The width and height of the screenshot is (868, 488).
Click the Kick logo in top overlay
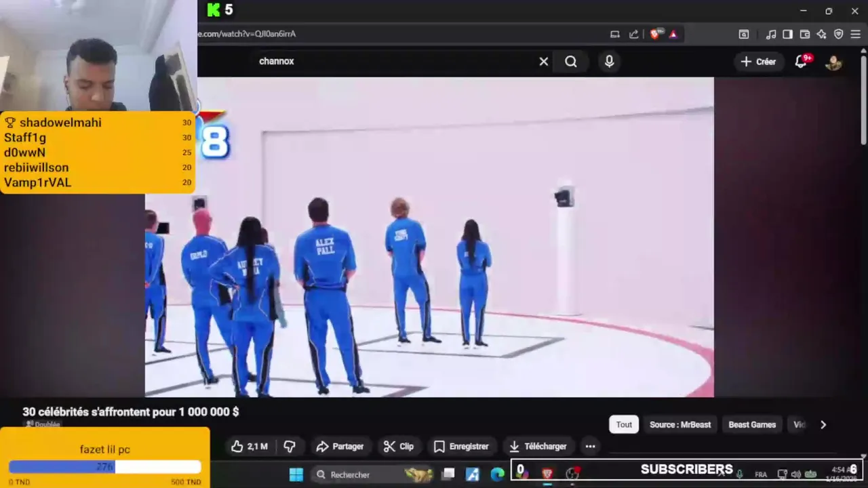pyautogui.click(x=214, y=9)
